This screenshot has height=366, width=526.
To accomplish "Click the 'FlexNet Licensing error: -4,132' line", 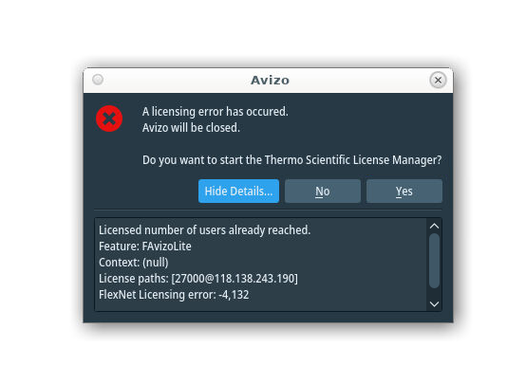I will (x=174, y=295).
